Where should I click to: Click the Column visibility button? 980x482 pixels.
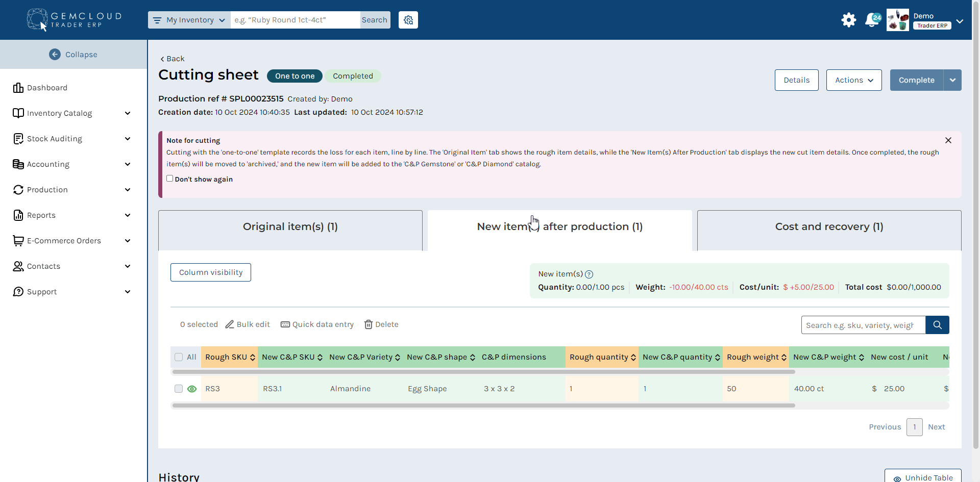(211, 272)
